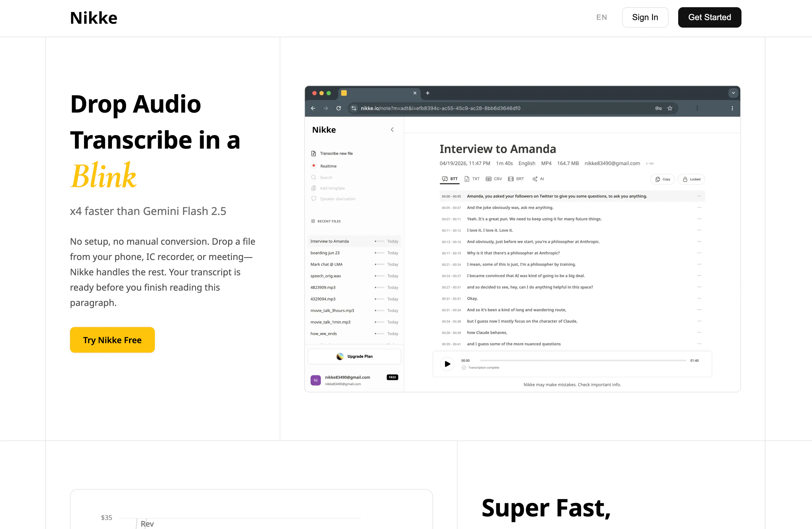Play the audio with the play button
The height and width of the screenshot is (529, 812).
click(447, 364)
